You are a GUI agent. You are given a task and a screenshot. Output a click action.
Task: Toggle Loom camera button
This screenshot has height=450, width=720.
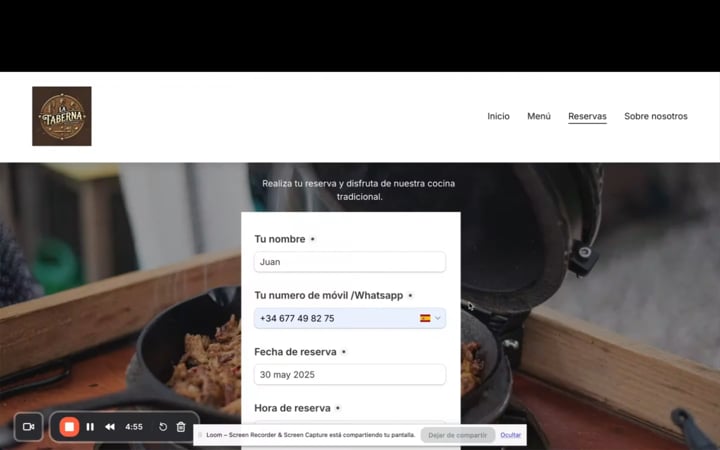pos(28,427)
